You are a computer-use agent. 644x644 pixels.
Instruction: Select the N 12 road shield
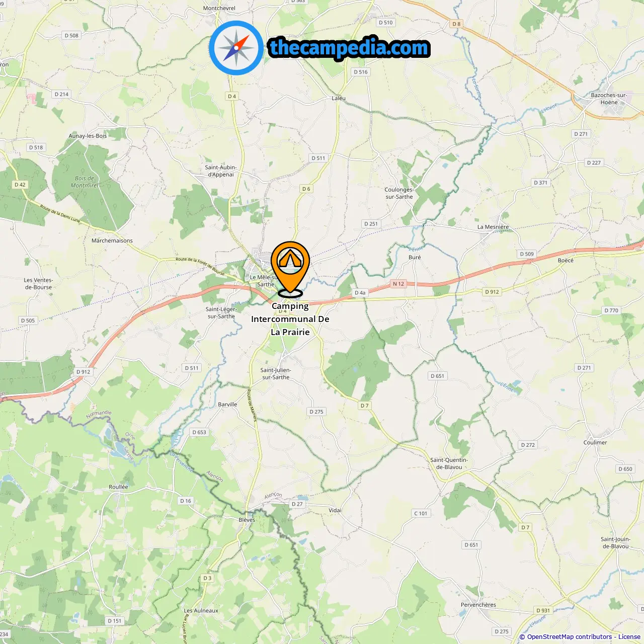pyautogui.click(x=398, y=284)
